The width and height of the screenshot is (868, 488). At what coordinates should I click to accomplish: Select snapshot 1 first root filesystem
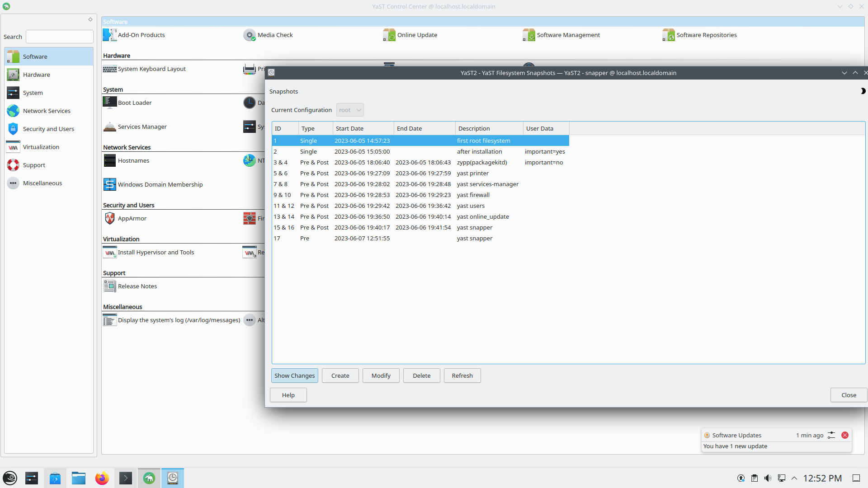click(420, 141)
